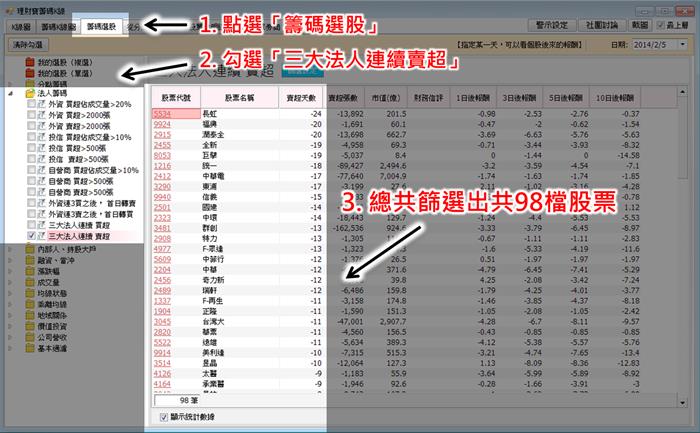This screenshot has width=700, height=433.
Task: Expand the 內部人、持股大戶 node
Action: click(x=11, y=249)
